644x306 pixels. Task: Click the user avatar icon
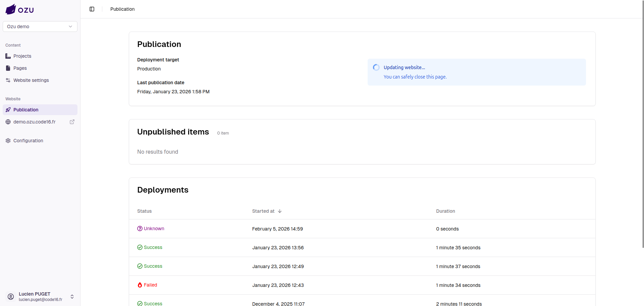pos(11,297)
